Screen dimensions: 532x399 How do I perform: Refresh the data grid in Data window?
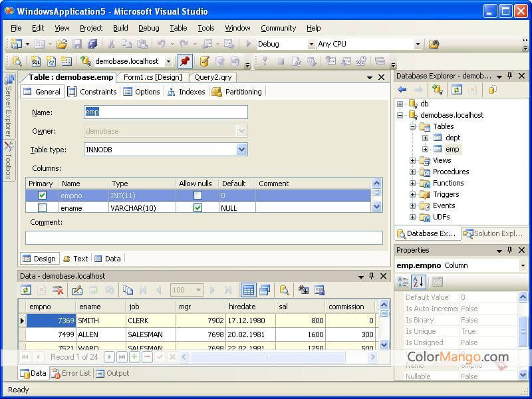pyautogui.click(x=26, y=290)
